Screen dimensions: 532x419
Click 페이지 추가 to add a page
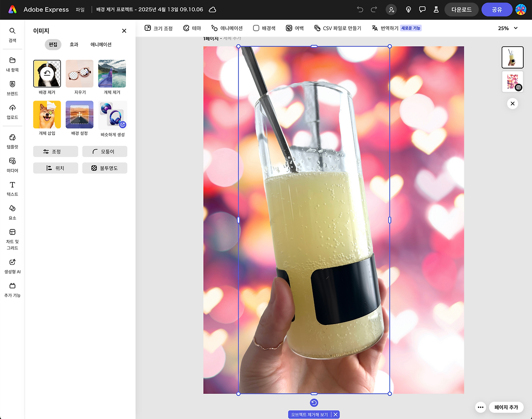coord(506,407)
